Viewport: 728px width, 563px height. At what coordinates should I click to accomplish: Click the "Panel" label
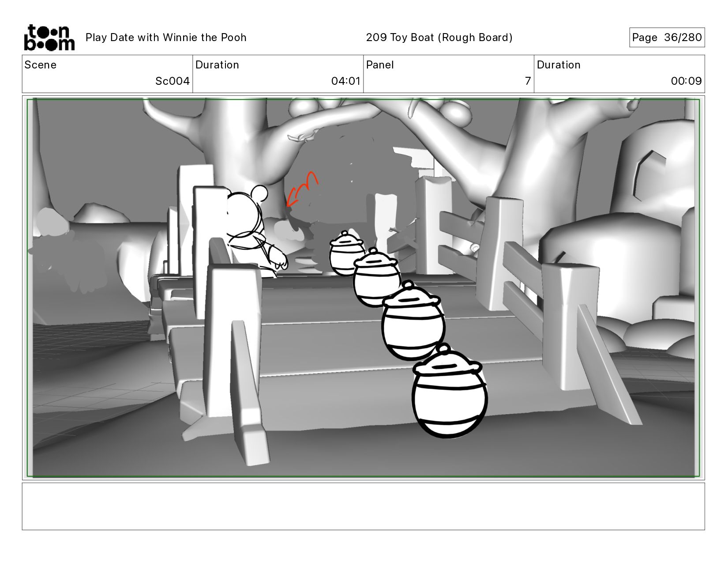380,65
